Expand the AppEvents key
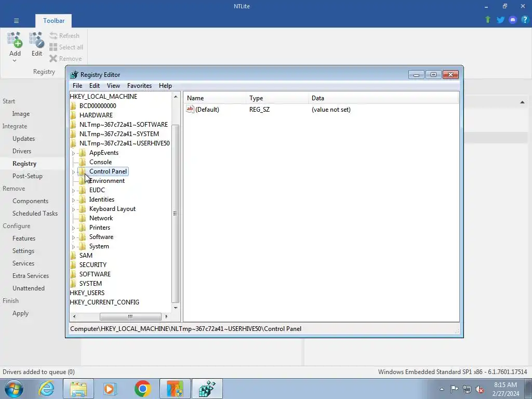Screen dimensions: 532x399 73,153
